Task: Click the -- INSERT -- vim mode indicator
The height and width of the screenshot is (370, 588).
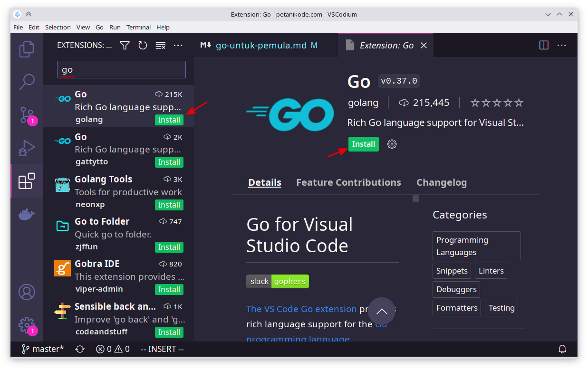Action: pos(162,349)
